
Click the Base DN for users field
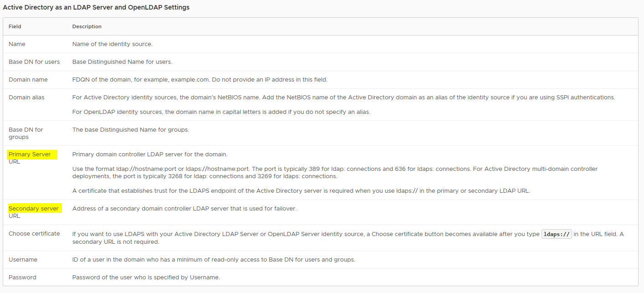[34, 62]
